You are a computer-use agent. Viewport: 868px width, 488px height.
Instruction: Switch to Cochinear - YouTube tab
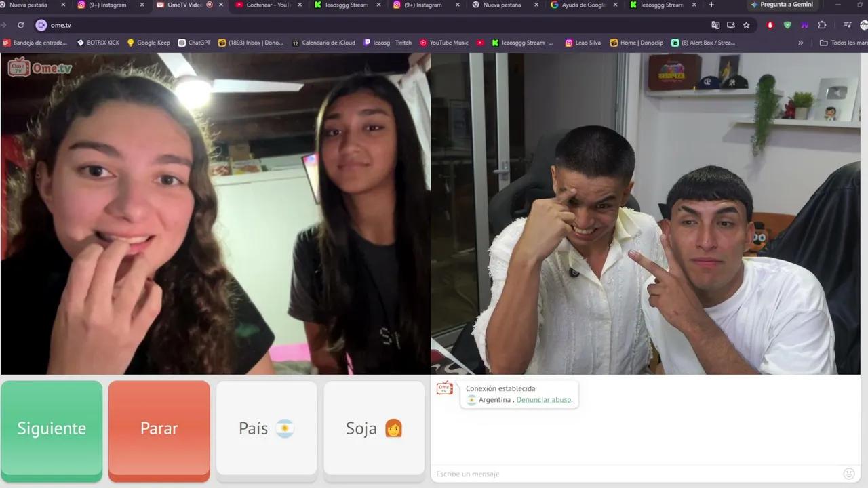point(269,5)
